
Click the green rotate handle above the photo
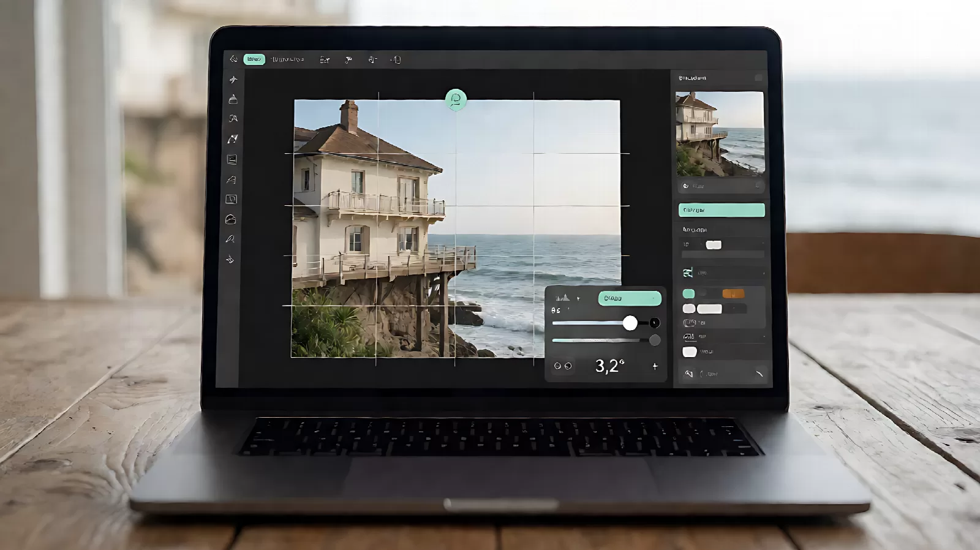pyautogui.click(x=456, y=99)
